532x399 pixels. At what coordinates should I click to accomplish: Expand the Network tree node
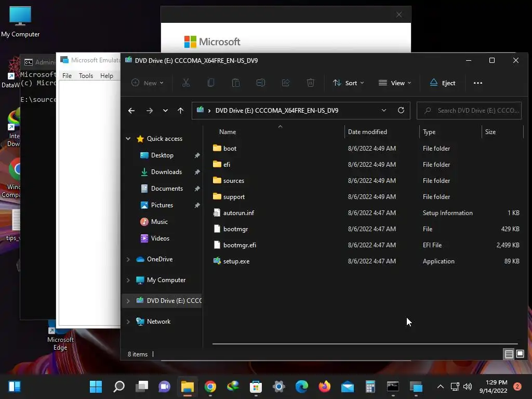(x=128, y=322)
